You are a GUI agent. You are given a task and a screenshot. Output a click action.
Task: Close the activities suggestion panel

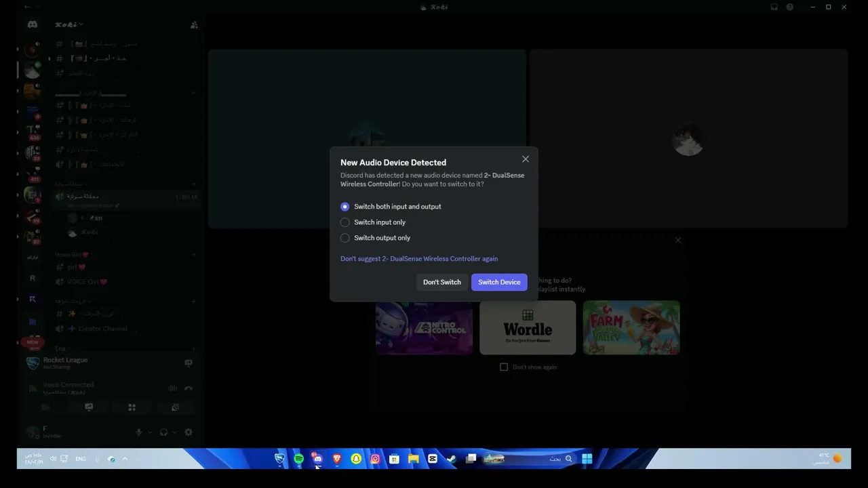click(x=678, y=240)
